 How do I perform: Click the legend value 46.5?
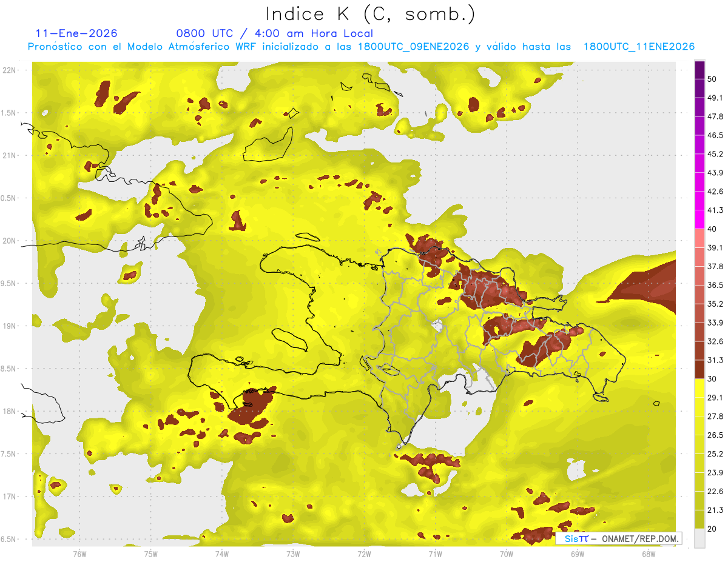click(x=715, y=135)
